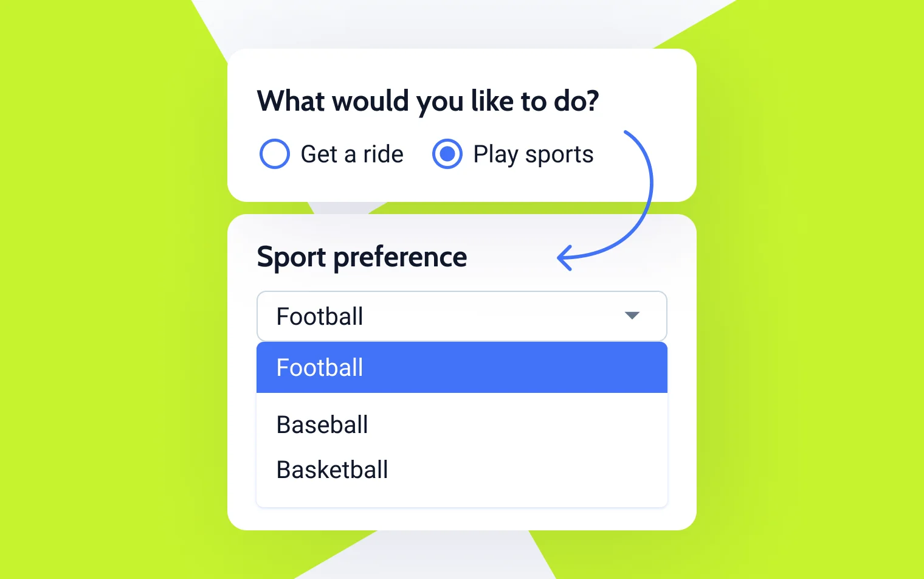Pick Baseball from the sport list
924x579 pixels.
pos(322,425)
